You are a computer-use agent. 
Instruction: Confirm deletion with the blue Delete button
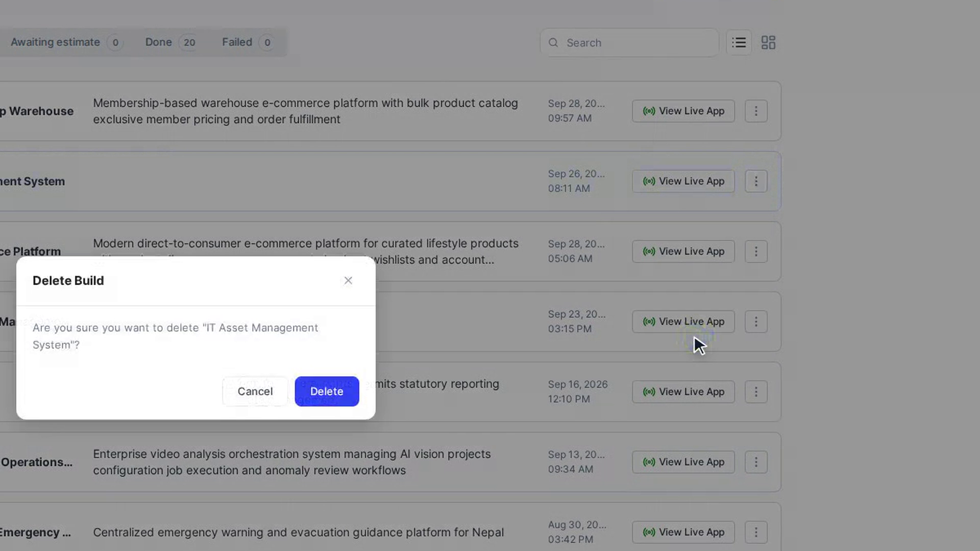point(327,391)
